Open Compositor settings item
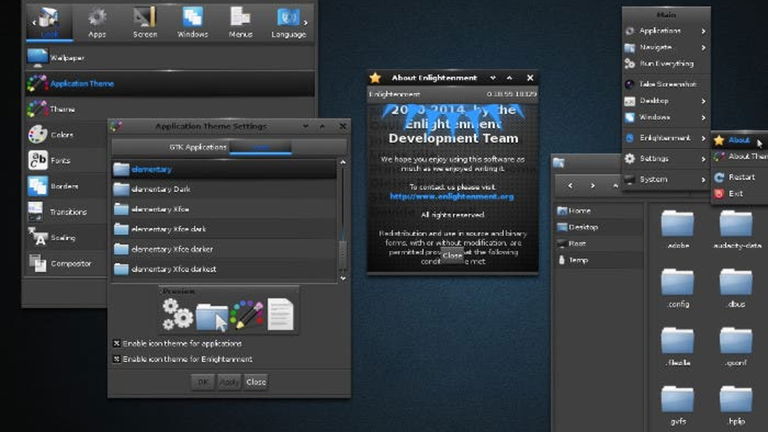Image resolution: width=768 pixels, height=432 pixels. pos(66,264)
